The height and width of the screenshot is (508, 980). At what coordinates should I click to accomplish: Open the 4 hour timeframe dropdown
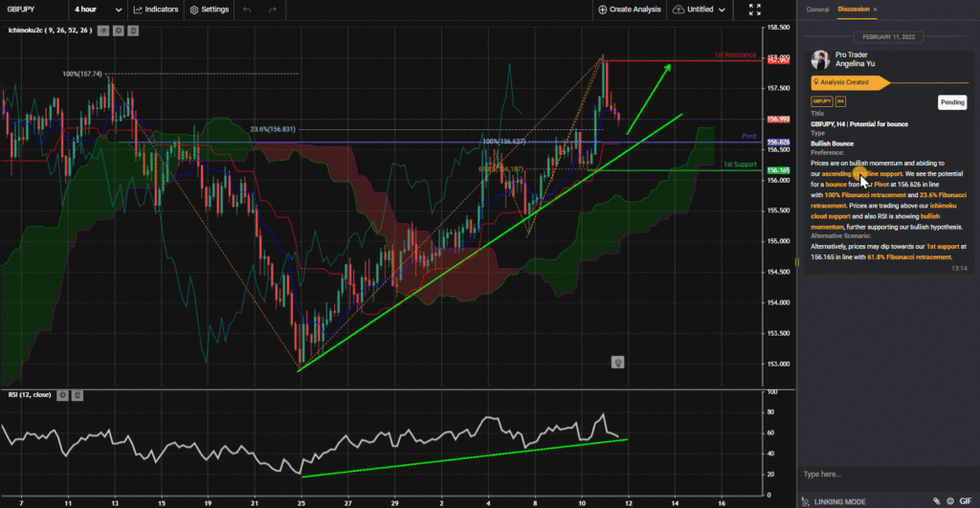click(99, 10)
